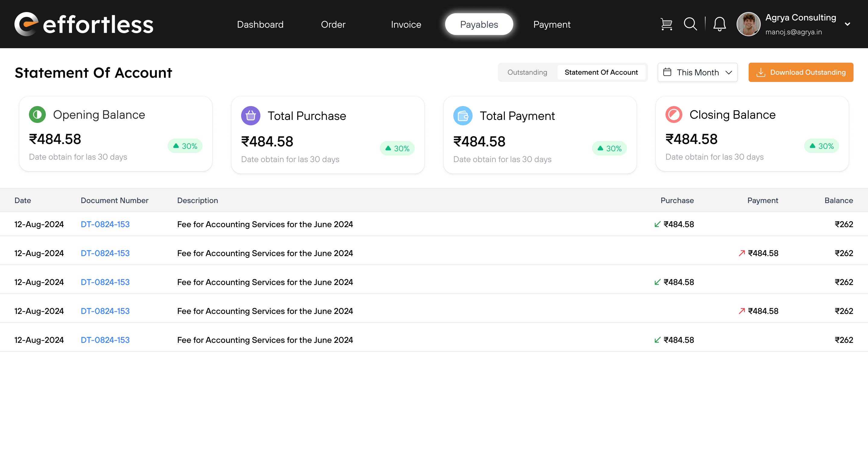
Task: Select the Statement Of Account toggle
Action: tap(601, 72)
